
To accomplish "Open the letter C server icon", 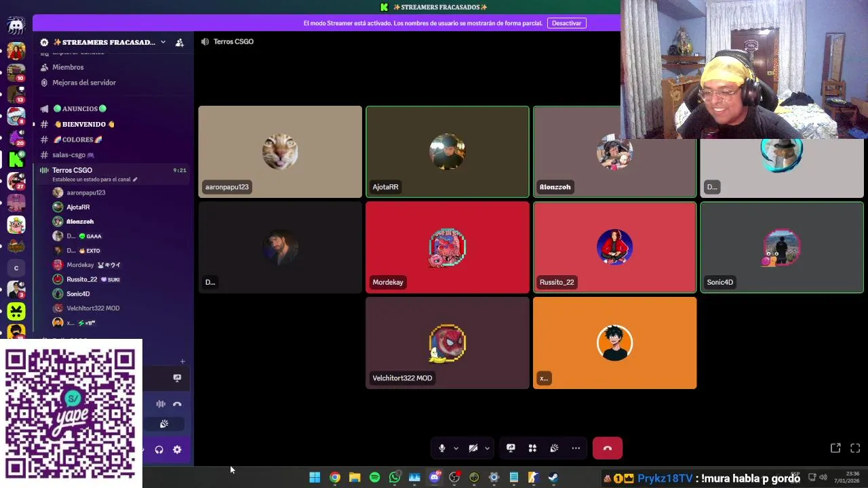I will (x=16, y=268).
